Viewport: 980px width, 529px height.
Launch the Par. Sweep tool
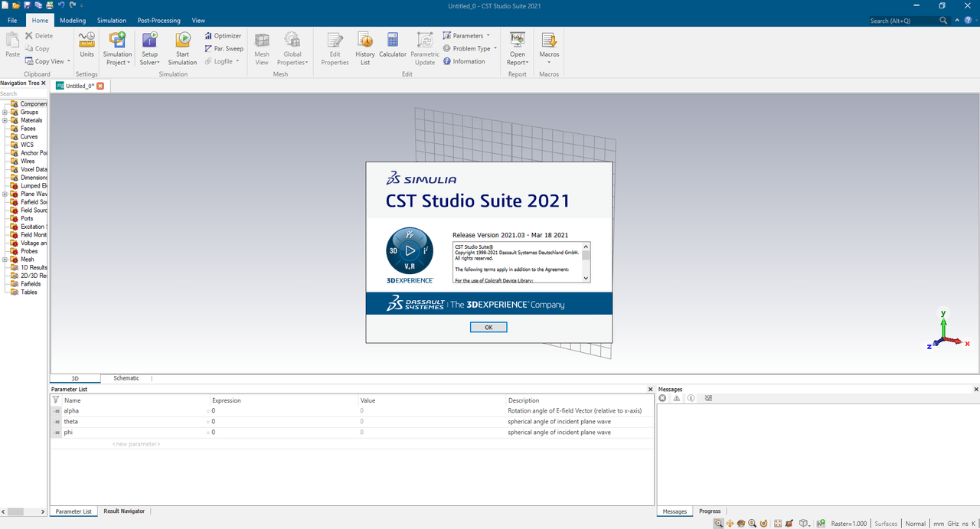tap(224, 48)
